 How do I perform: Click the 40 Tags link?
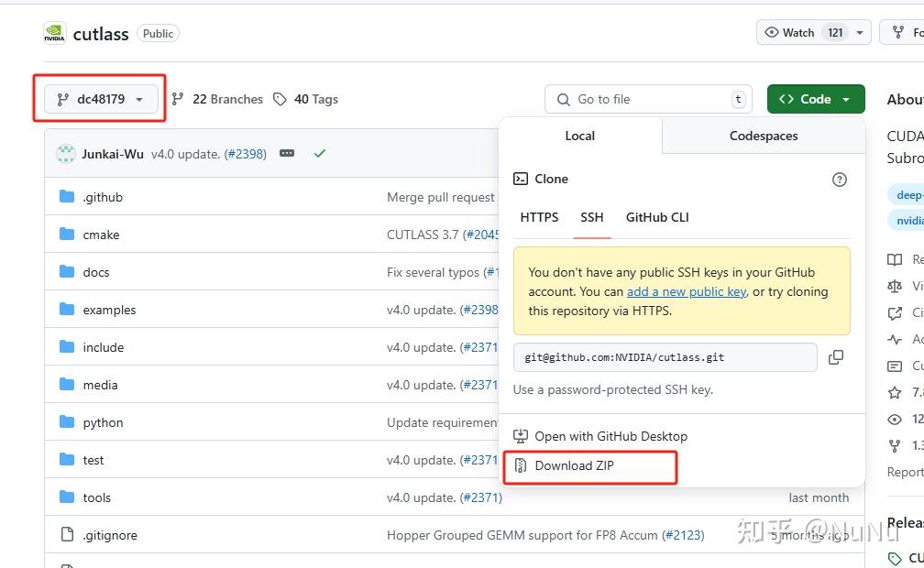click(306, 99)
